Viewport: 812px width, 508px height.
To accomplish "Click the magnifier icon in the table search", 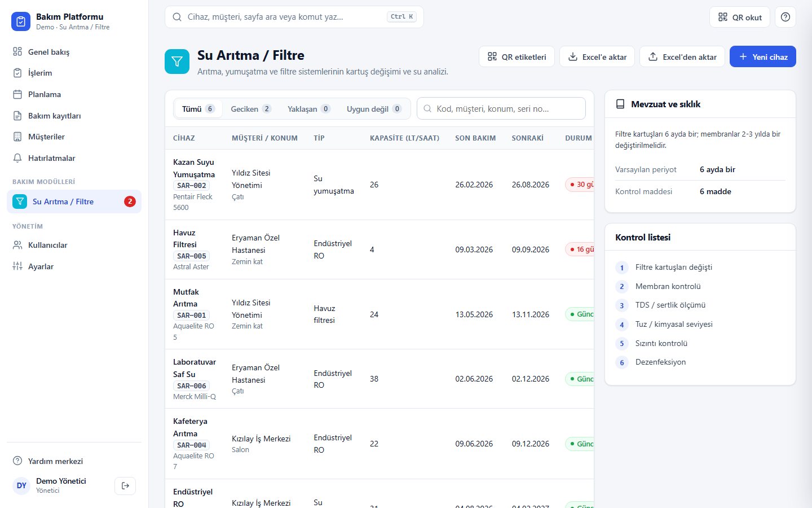I will 427,108.
